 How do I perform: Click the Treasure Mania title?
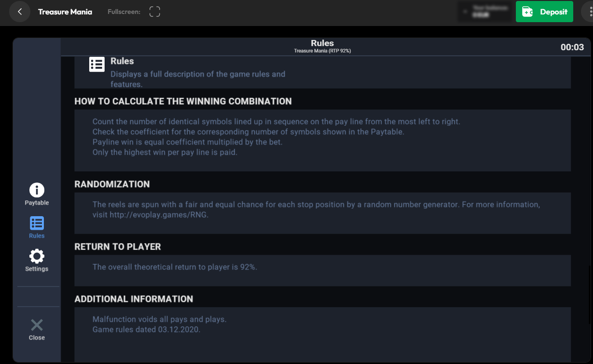point(65,12)
